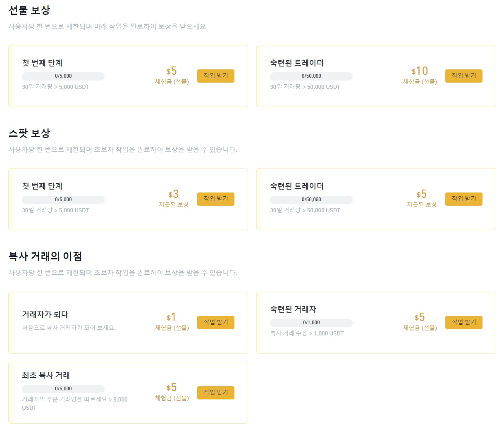
Task: Select the $10 체험금 reward amount
Action: (420, 71)
